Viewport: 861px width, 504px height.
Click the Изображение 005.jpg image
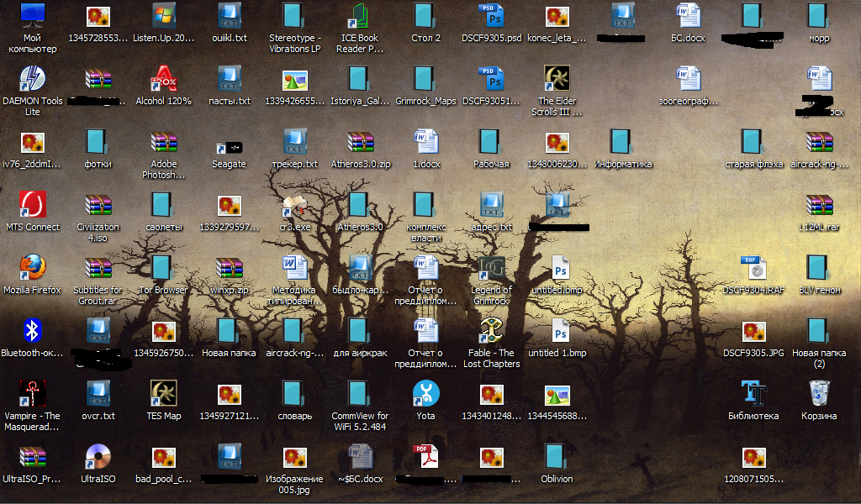click(x=295, y=458)
